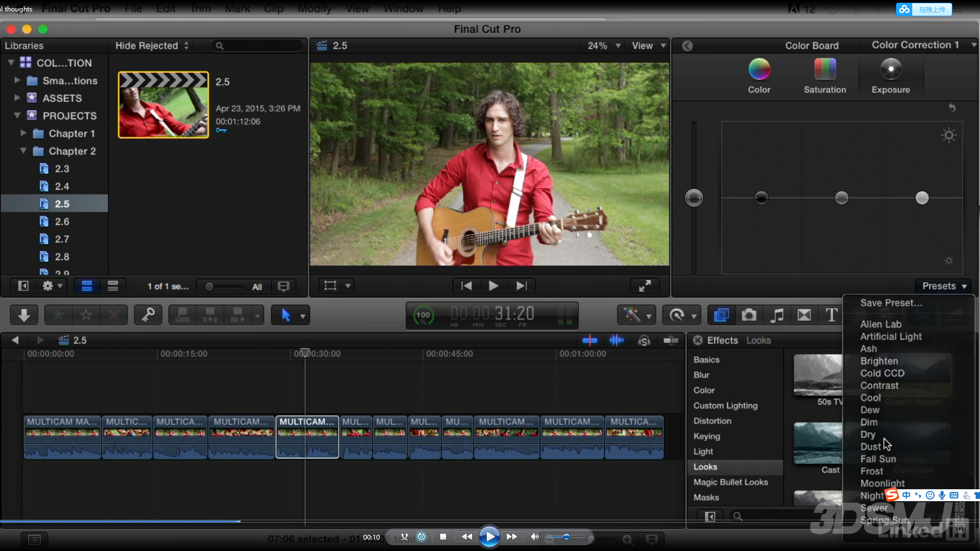
Task: Apply the Alien Lab preset
Action: (x=881, y=324)
